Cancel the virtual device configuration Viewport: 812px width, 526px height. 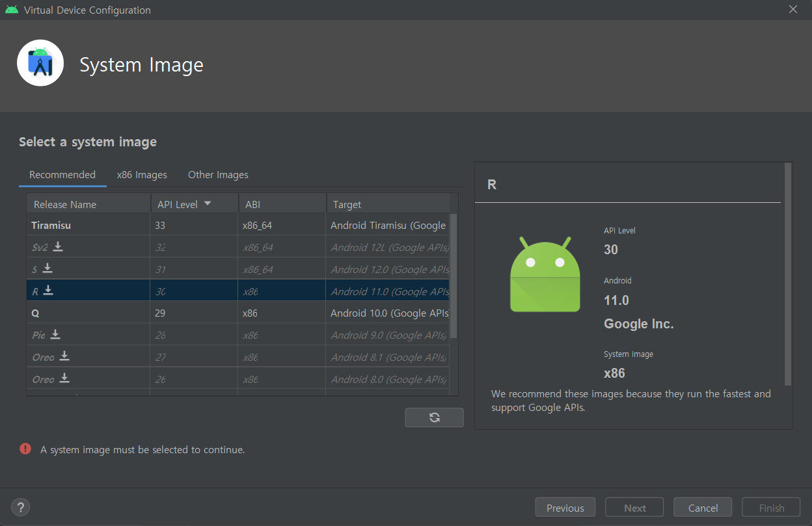(703, 508)
